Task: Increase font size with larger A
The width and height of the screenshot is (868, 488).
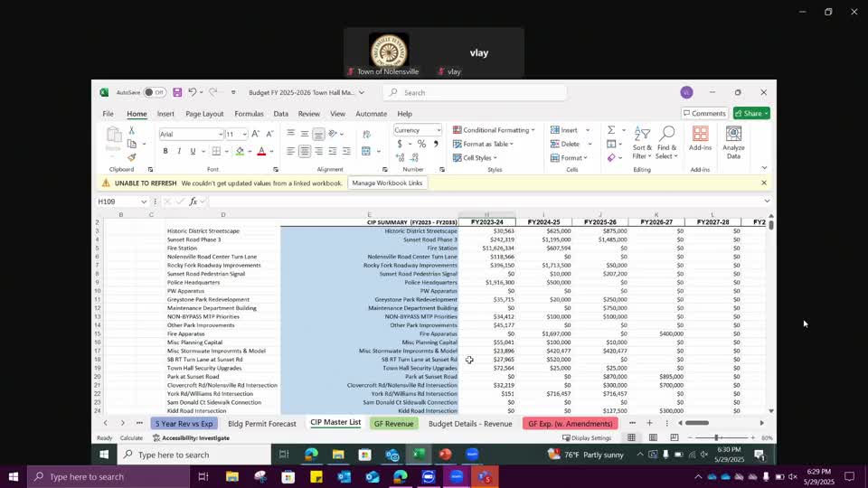Action: tap(255, 134)
